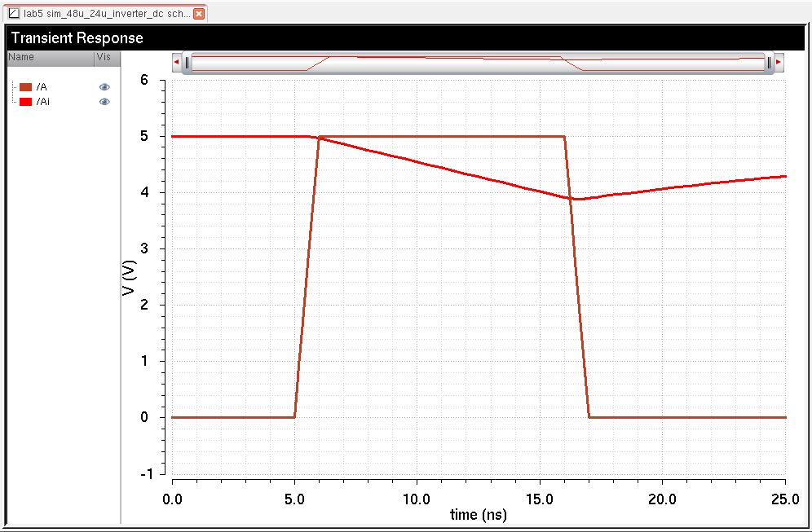Select the /Ai signal name in legend

[x=43, y=102]
